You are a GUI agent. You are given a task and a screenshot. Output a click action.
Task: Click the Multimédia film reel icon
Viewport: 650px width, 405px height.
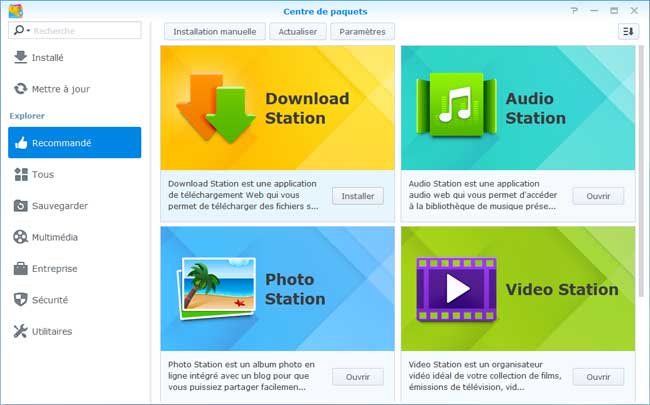(x=20, y=237)
